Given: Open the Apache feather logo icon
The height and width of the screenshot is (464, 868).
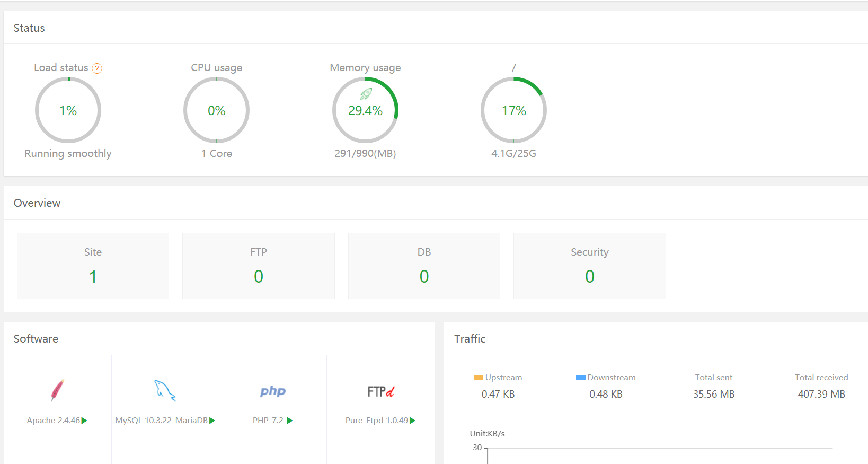Looking at the screenshot, I should (x=57, y=390).
